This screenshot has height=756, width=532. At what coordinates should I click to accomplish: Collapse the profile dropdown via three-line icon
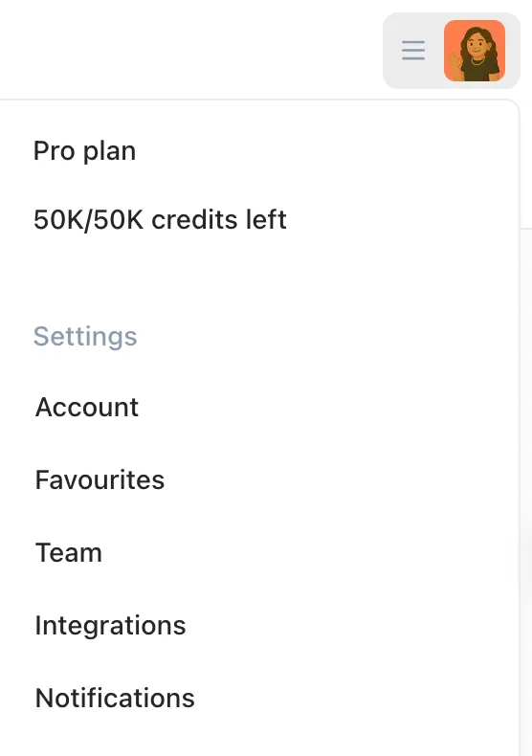(x=413, y=51)
